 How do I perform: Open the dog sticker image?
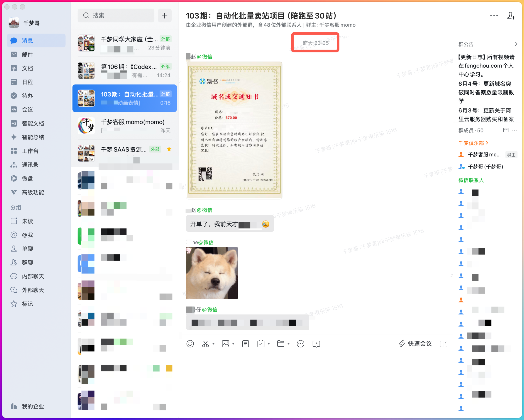(x=212, y=273)
